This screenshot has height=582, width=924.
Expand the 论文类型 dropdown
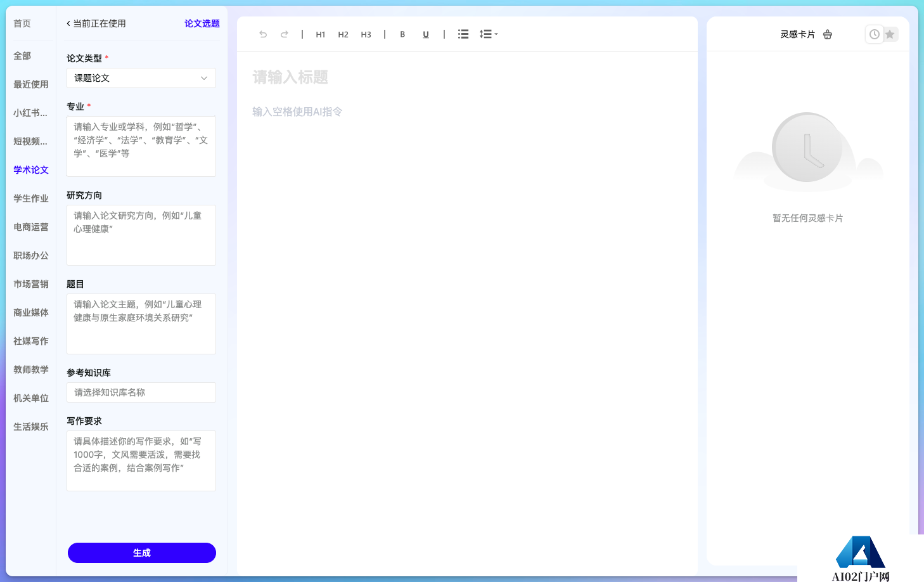[141, 78]
